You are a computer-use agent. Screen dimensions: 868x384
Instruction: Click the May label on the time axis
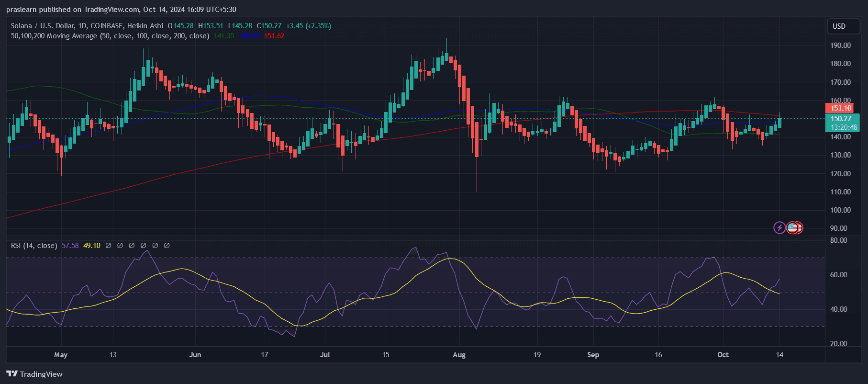click(x=61, y=355)
